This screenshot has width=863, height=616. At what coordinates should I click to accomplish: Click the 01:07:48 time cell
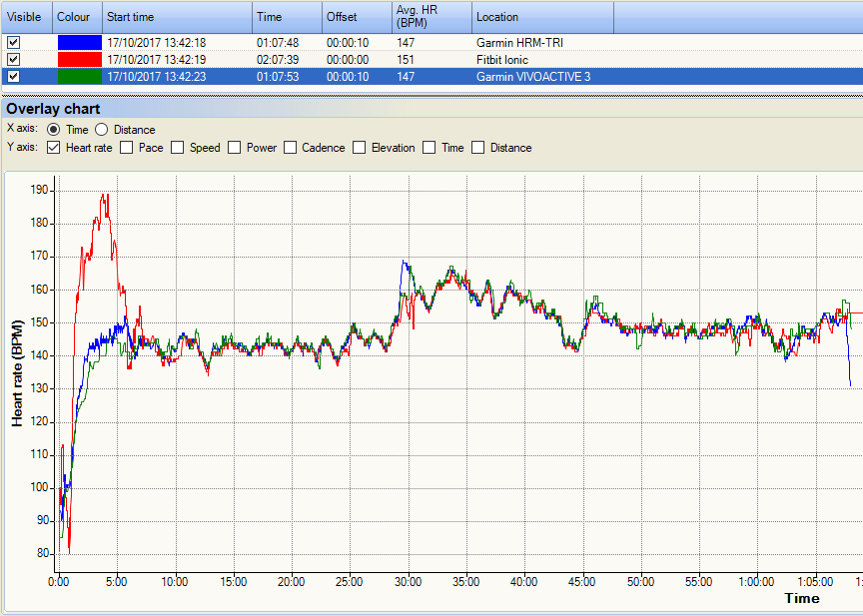[x=278, y=42]
